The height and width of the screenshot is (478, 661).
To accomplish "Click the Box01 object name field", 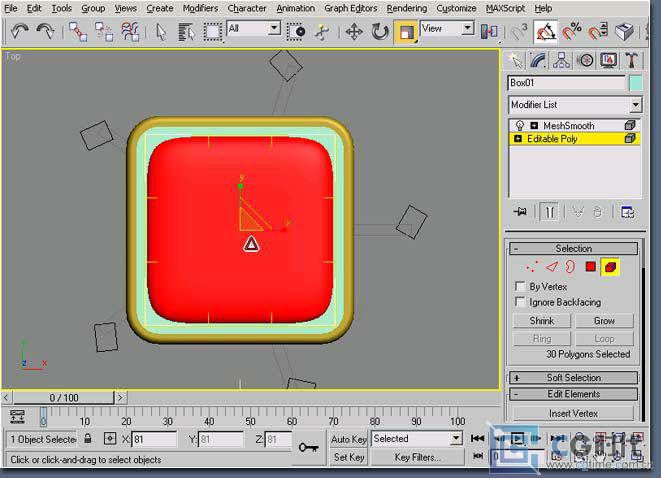I will click(567, 83).
